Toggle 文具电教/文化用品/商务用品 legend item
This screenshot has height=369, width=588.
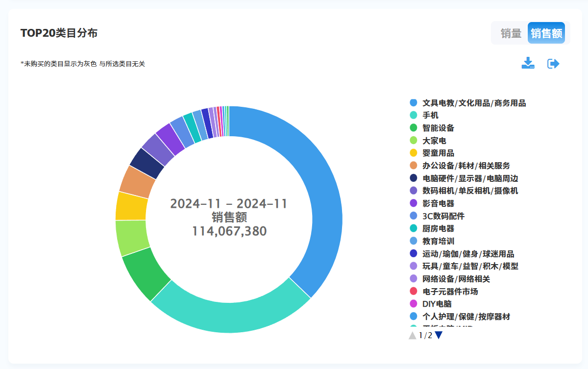468,103
